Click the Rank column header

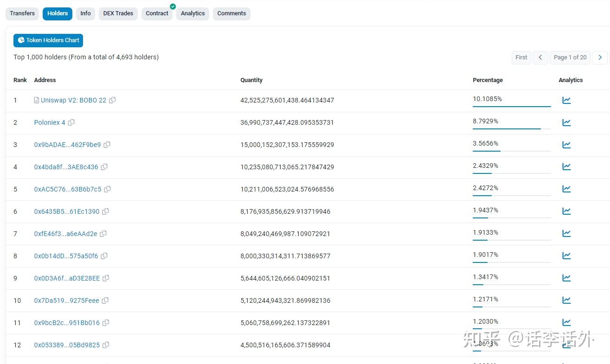point(20,80)
